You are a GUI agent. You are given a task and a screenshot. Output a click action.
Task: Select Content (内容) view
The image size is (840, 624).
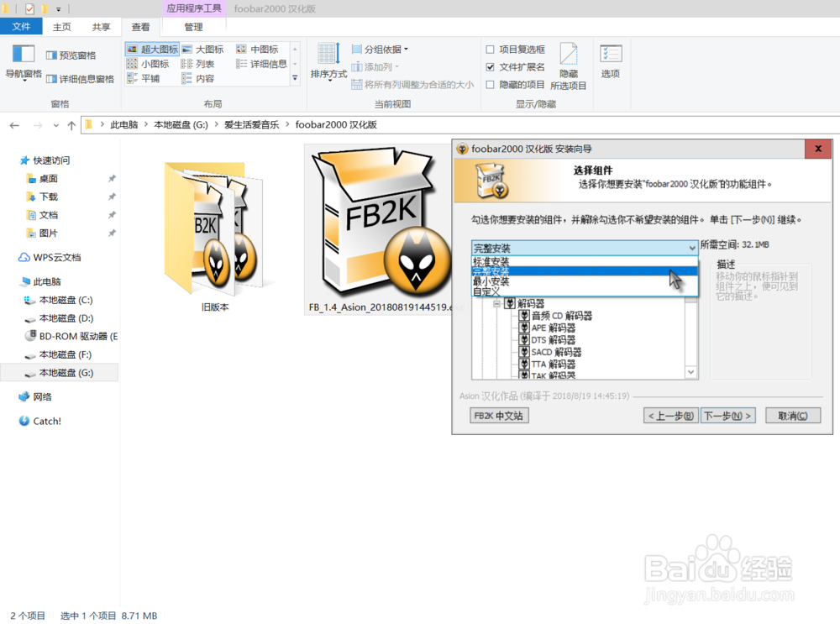(197, 78)
